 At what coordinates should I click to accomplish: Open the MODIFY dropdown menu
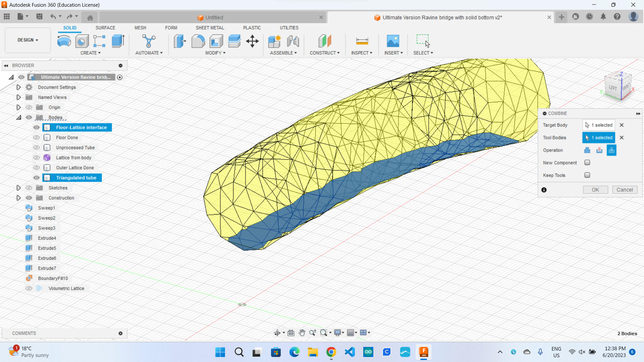[x=215, y=53]
